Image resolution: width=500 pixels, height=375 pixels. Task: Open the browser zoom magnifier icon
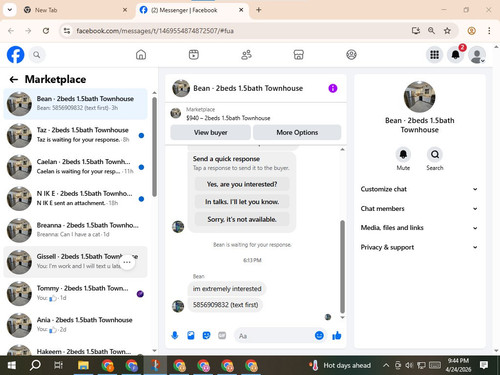tap(431, 31)
